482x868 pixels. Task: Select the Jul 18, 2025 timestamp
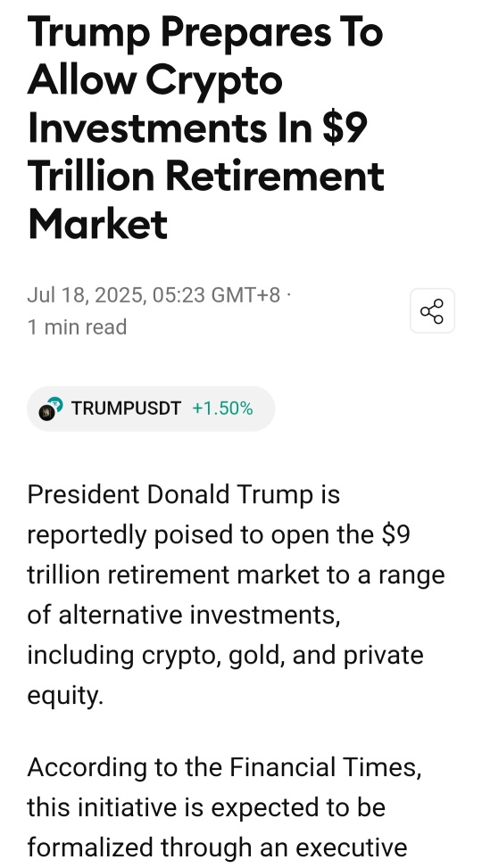pyautogui.click(x=154, y=295)
